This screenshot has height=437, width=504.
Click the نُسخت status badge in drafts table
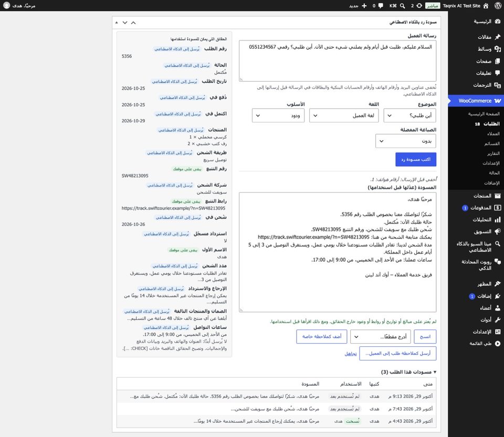point(352,421)
